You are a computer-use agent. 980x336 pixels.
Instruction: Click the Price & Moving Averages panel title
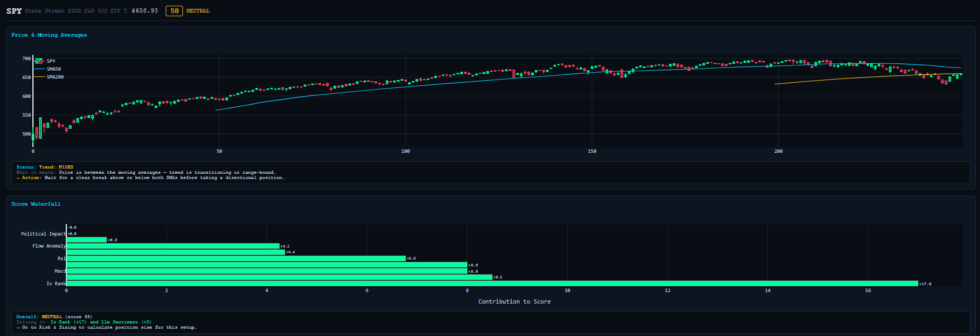tap(49, 35)
